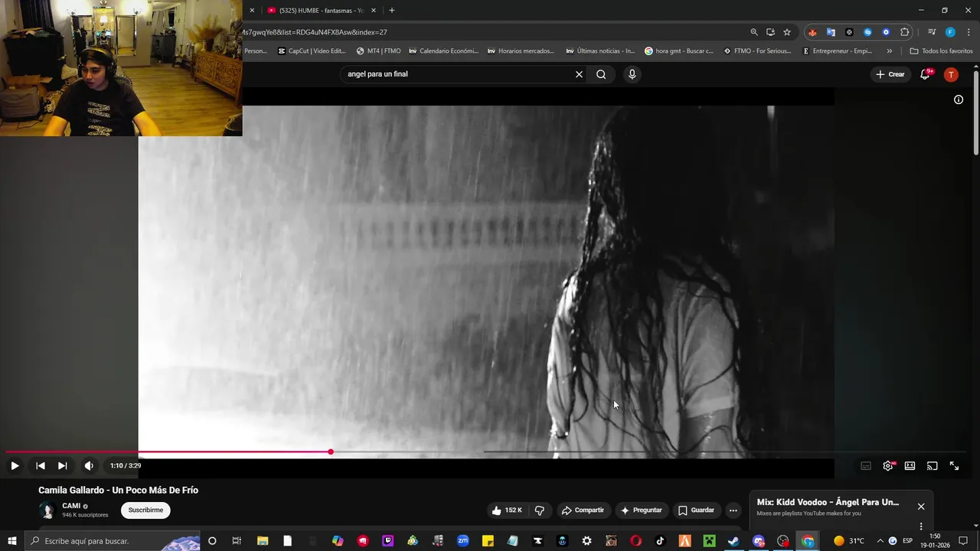This screenshot has height=551, width=980.
Task: Open Steam from the taskbar
Action: coord(733,541)
